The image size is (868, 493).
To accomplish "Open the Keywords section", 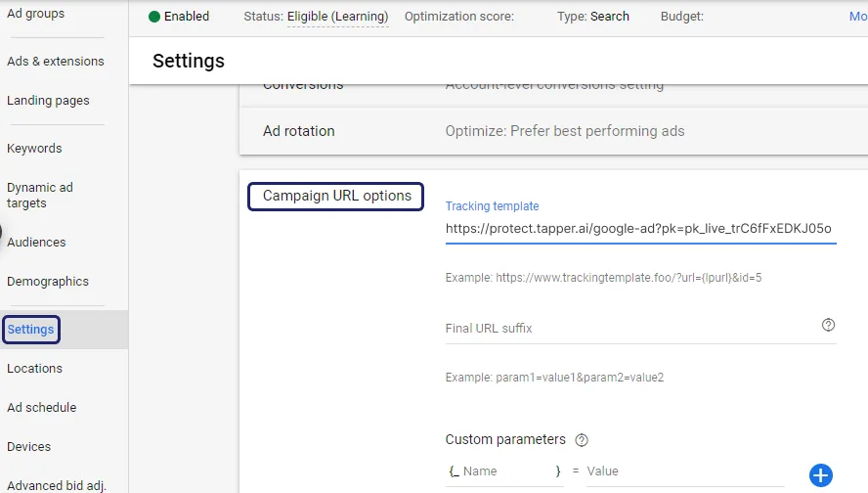I will point(34,148).
